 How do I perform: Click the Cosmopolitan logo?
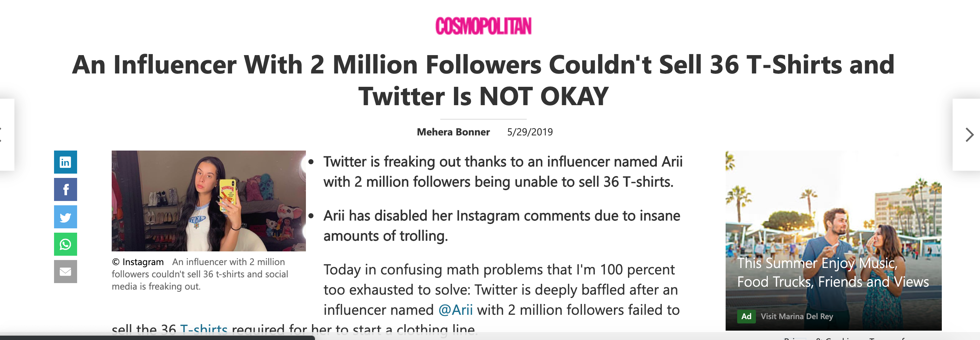[484, 26]
